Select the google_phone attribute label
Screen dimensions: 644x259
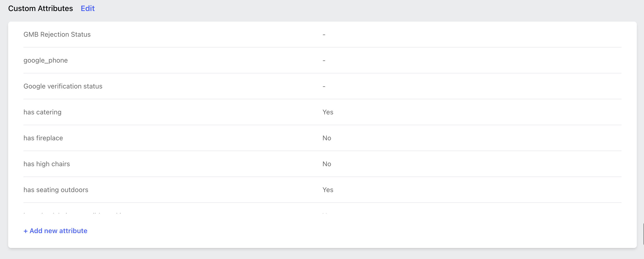point(46,60)
